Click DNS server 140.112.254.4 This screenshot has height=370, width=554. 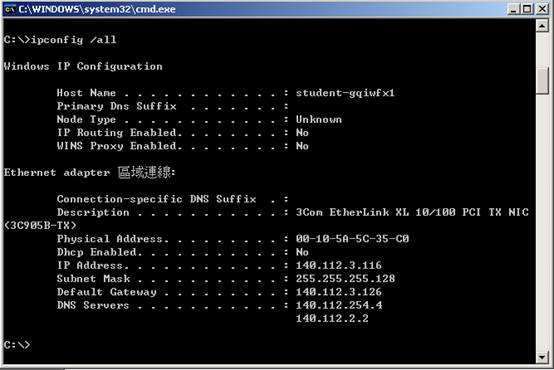click(339, 305)
